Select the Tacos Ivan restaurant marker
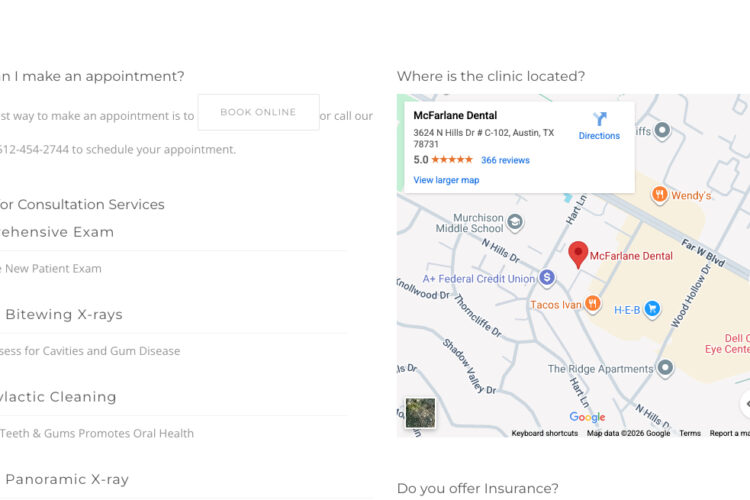This screenshot has width=750, height=500. 593,304
